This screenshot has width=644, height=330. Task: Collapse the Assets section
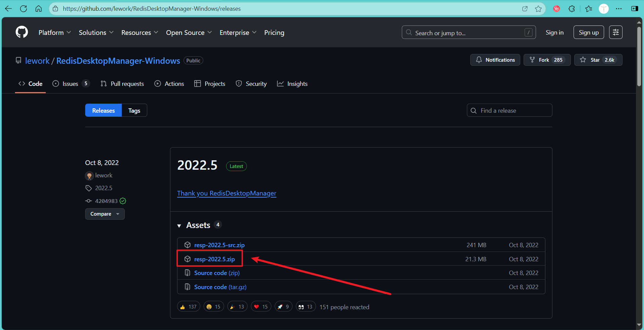pyautogui.click(x=179, y=226)
